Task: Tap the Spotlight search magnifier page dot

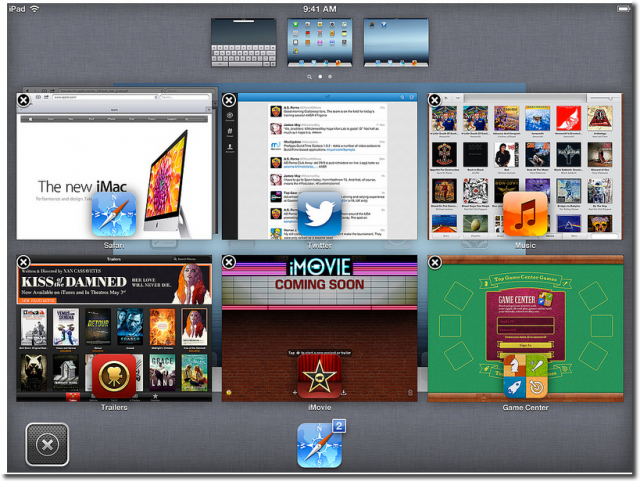Action: pyautogui.click(x=310, y=77)
